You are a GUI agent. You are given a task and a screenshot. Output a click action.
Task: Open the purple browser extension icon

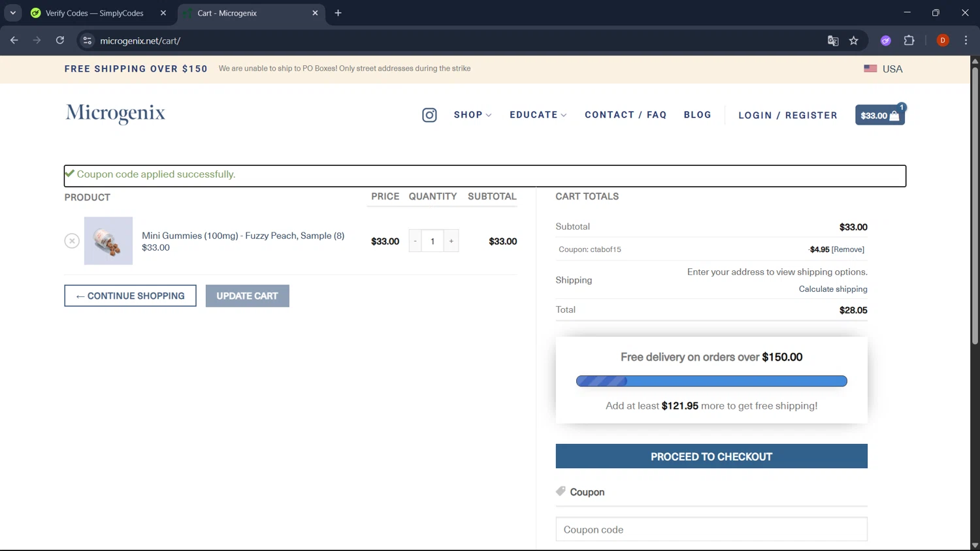[x=886, y=40]
